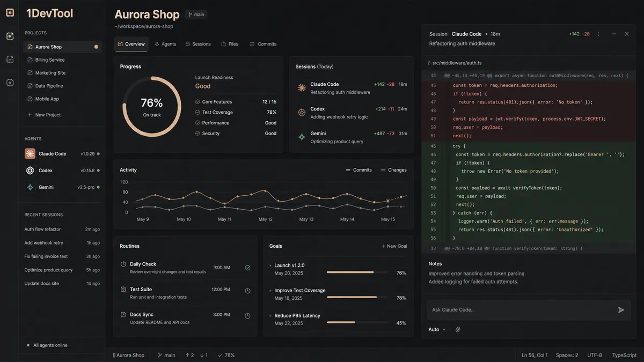The height and width of the screenshot is (362, 644).
Task: Click the 78% coverage check in status bar
Action: point(226,355)
